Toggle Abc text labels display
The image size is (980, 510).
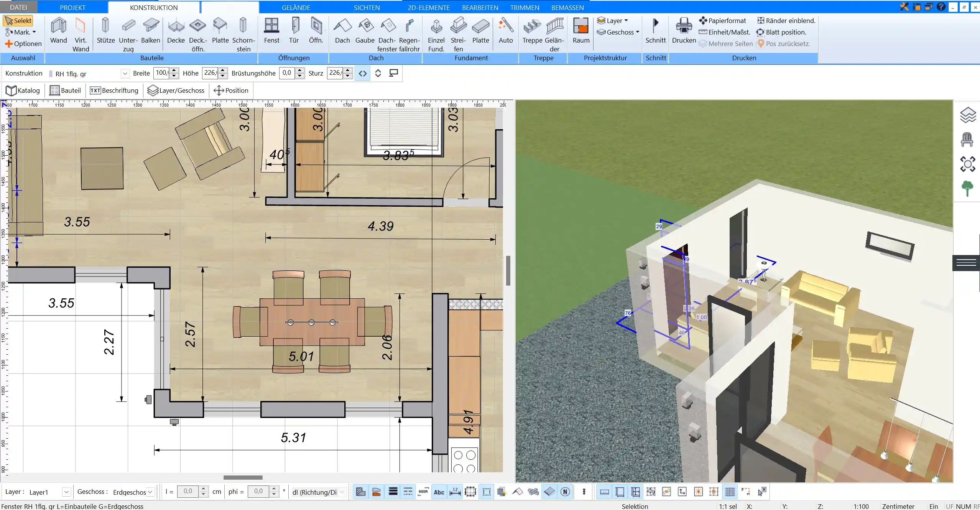click(439, 492)
